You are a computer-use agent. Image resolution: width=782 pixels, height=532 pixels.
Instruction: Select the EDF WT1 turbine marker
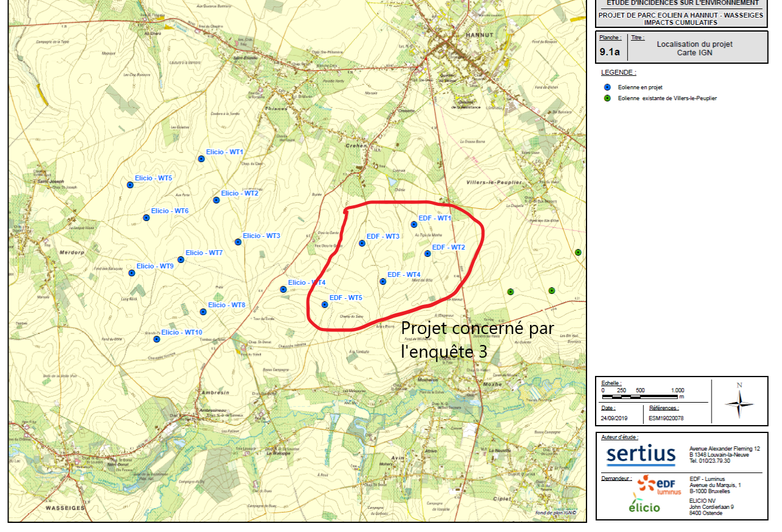[414, 224]
